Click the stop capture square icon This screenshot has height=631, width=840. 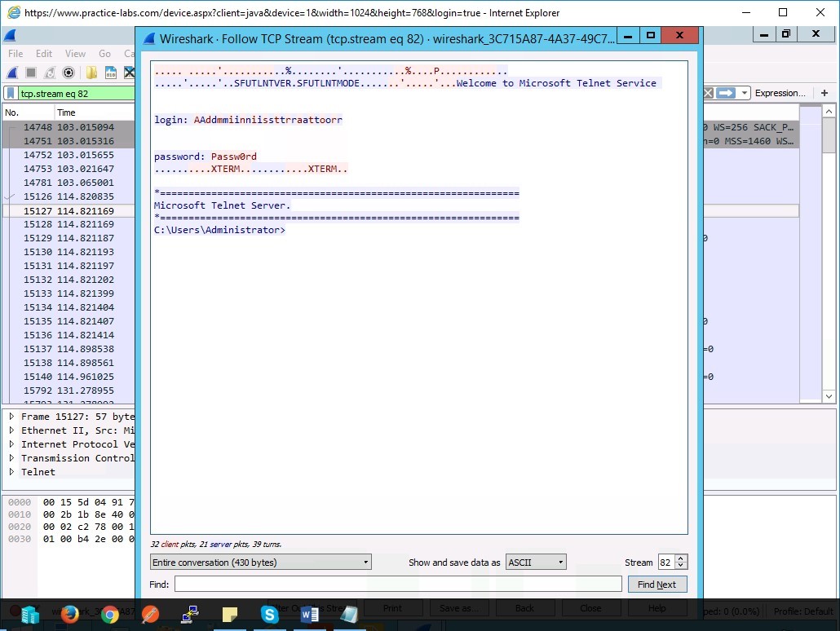click(x=31, y=73)
